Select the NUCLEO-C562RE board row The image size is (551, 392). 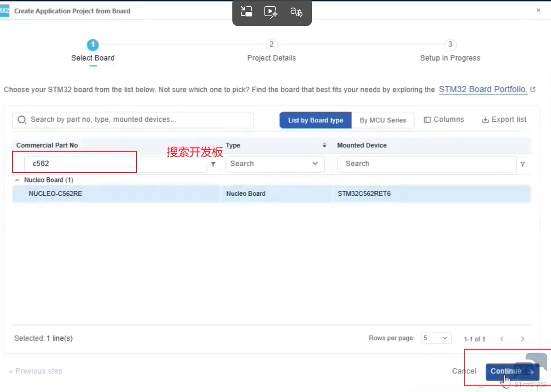[x=271, y=193]
